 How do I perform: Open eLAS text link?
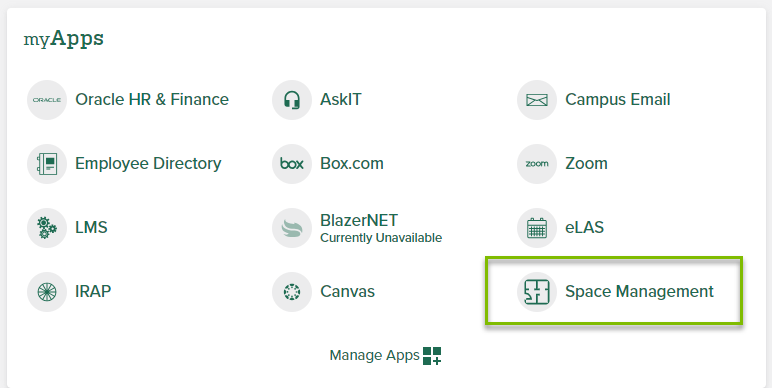(x=584, y=227)
